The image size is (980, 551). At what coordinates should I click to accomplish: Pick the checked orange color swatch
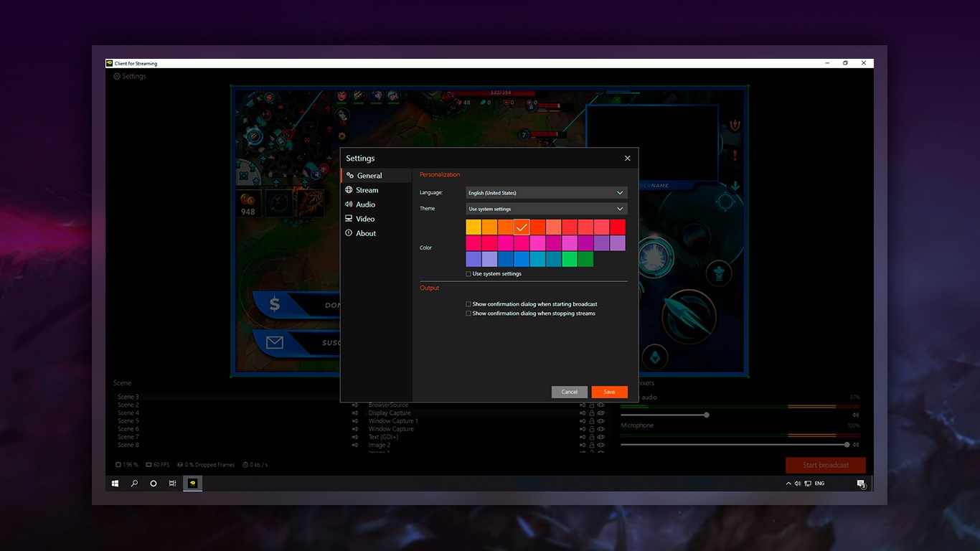[522, 227]
